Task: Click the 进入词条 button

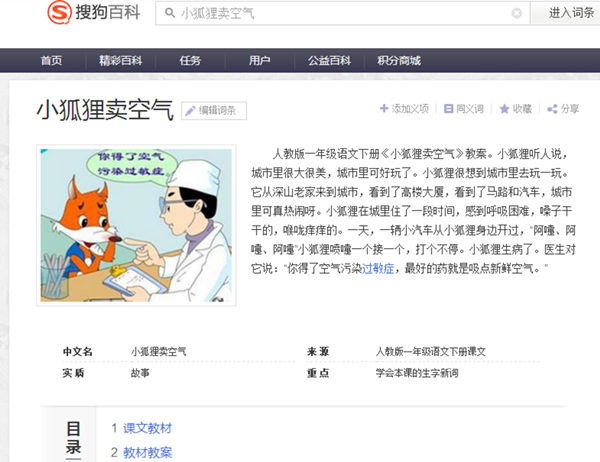Action: pyautogui.click(x=566, y=13)
